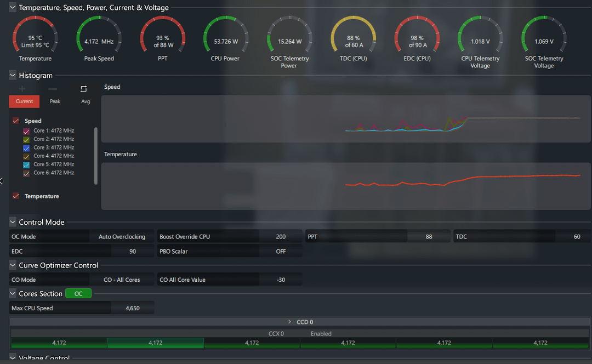Viewport: 592px width, 364px height.
Task: Select the Current histogram button
Action: [x=24, y=101]
